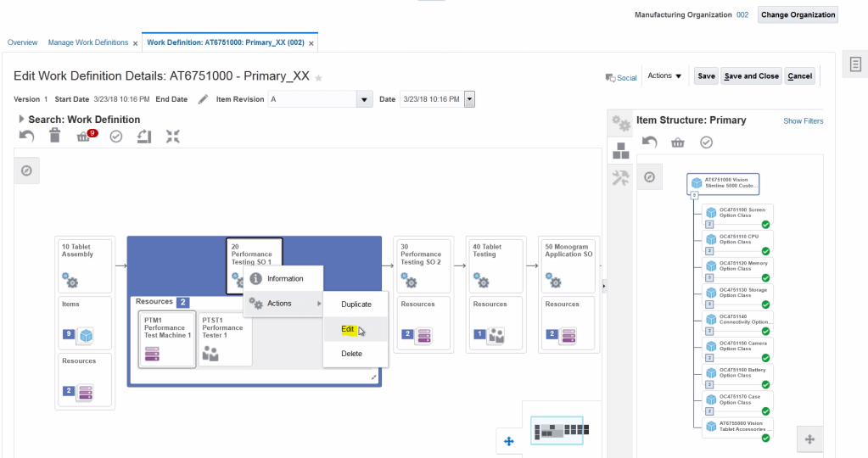This screenshot has height=458, width=868.
Task: Click the trash delete icon
Action: 55,136
